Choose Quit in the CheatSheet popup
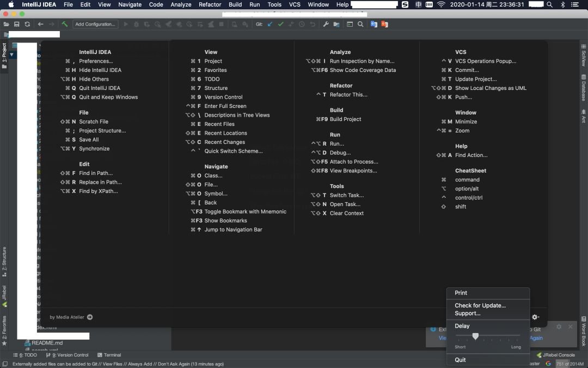 pos(488,360)
